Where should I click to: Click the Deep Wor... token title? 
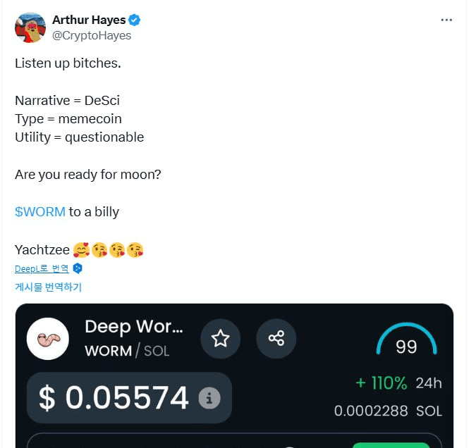point(134,327)
